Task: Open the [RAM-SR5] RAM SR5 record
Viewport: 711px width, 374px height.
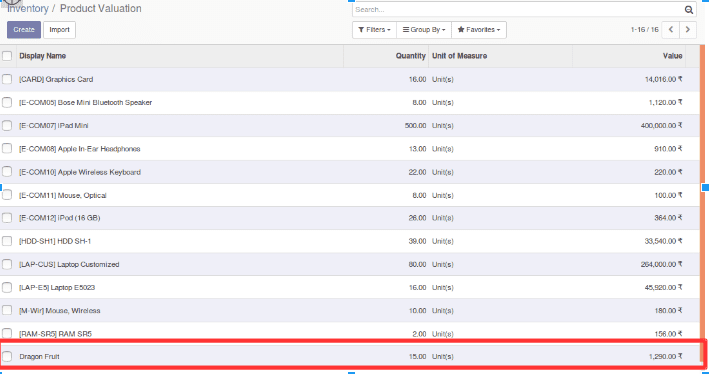Action: point(55,334)
